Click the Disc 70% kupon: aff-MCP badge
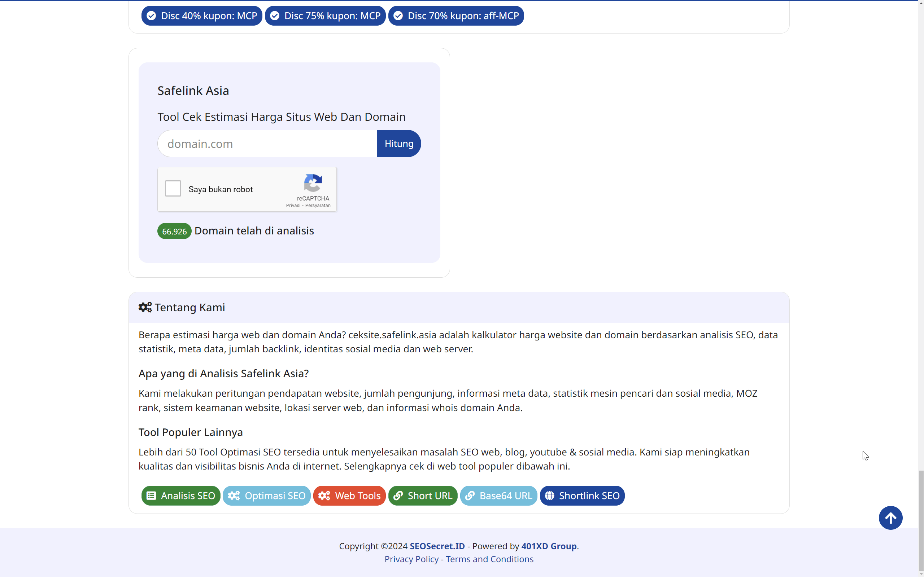This screenshot has height=577, width=924. coord(456,16)
